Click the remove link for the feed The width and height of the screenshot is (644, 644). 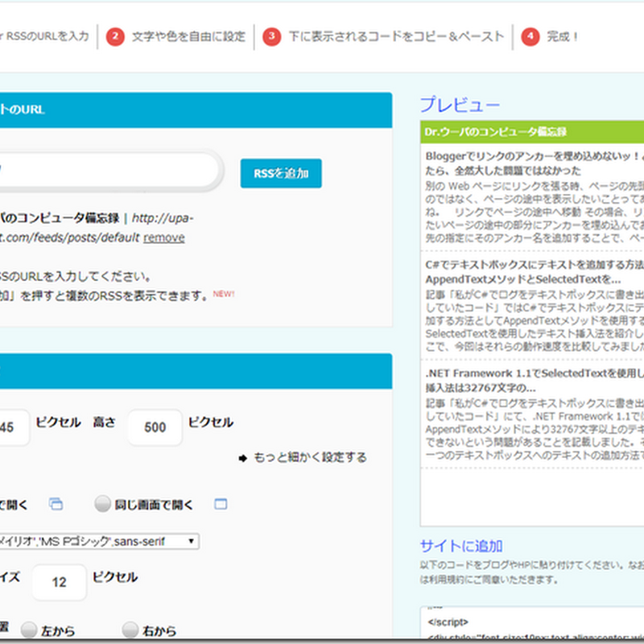click(x=164, y=237)
